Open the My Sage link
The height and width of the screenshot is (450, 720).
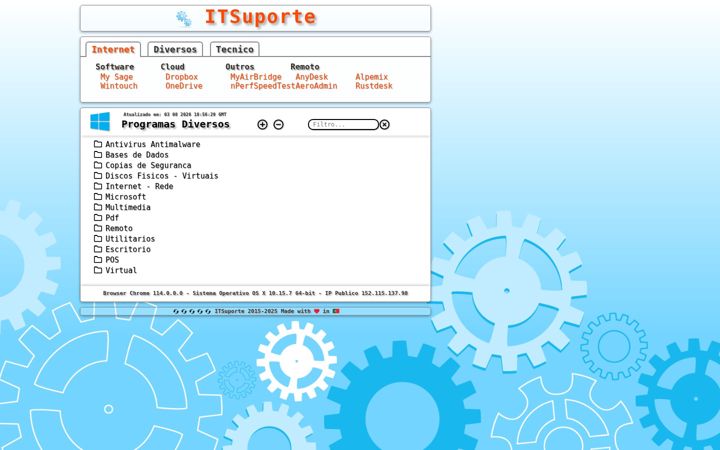[x=117, y=77]
